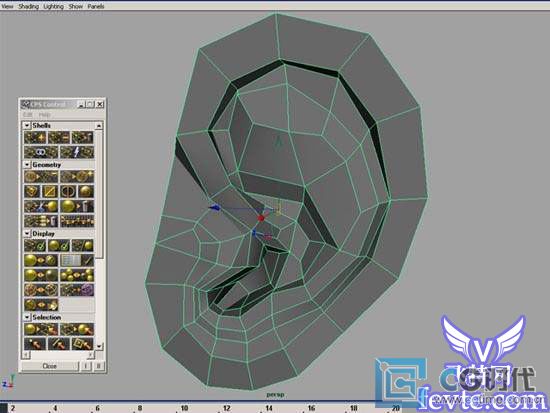Viewport: 550px width, 413px height.
Task: Click the sphere-eye-cone Display icon
Action: click(41, 305)
